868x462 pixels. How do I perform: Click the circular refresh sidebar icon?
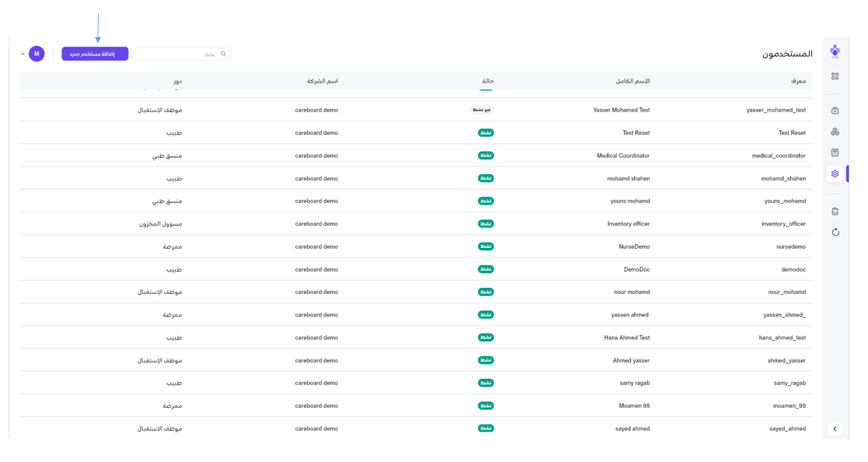coord(835,232)
